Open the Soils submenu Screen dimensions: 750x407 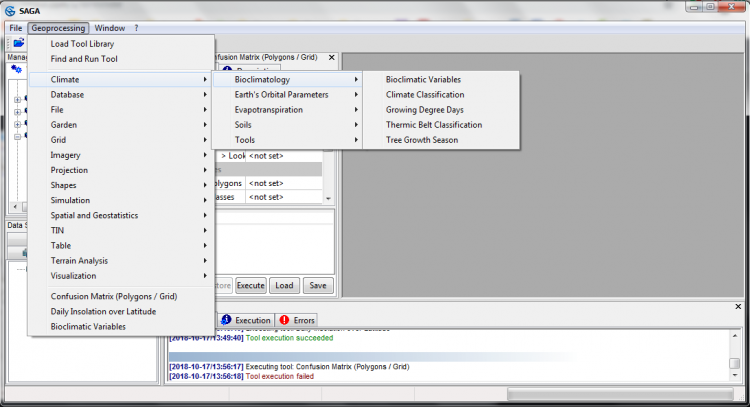click(287, 125)
